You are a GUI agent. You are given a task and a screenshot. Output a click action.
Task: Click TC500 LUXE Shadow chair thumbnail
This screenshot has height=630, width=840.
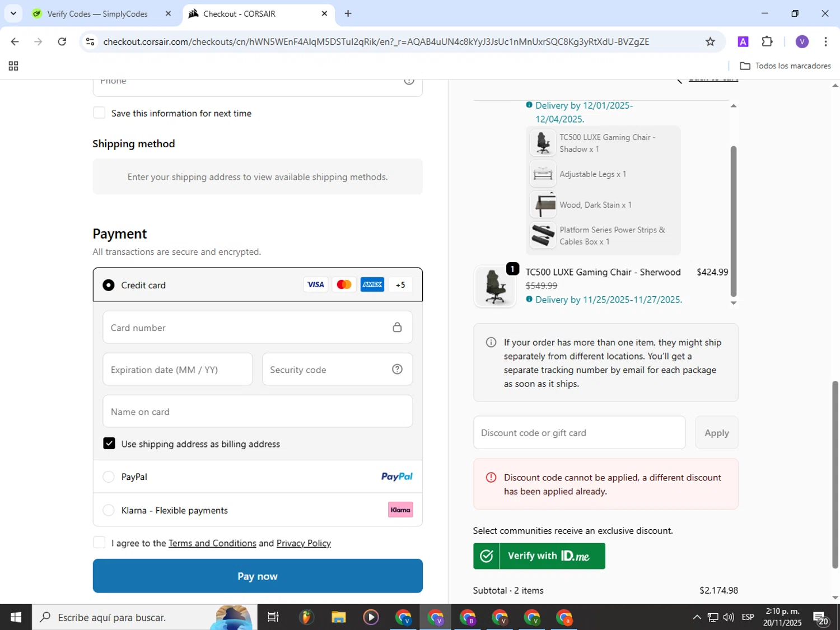[543, 143]
